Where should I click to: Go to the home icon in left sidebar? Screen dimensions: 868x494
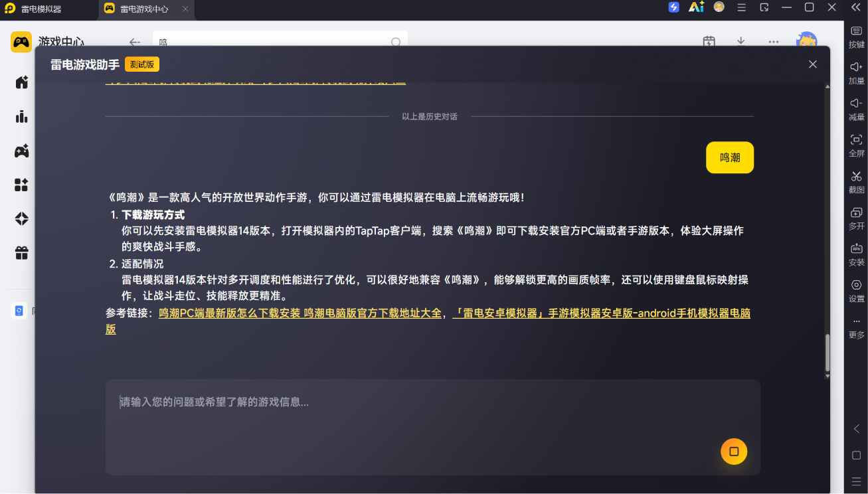coord(22,82)
